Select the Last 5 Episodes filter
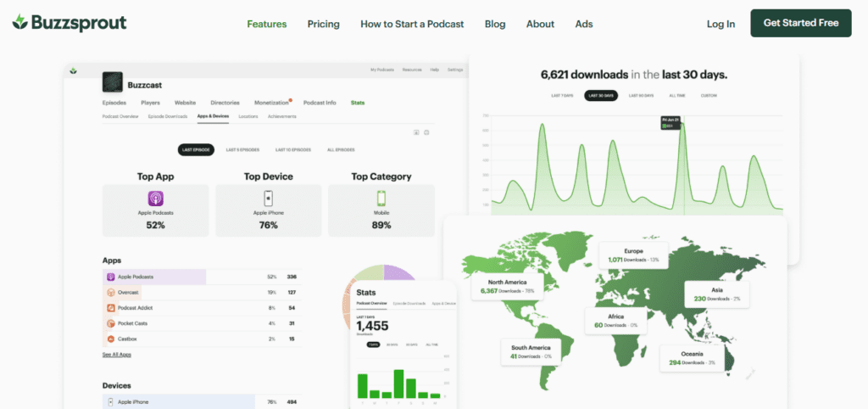 [242, 149]
